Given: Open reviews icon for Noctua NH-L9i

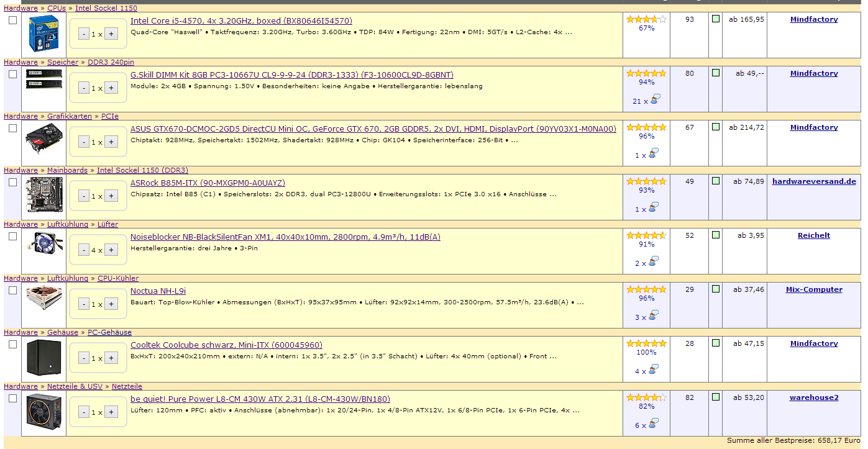Looking at the screenshot, I should point(655,315).
